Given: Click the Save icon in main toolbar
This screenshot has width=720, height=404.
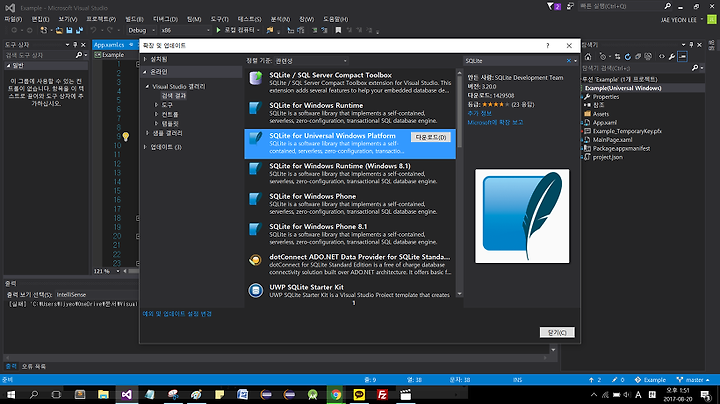Looking at the screenshot, I should coord(69,30).
